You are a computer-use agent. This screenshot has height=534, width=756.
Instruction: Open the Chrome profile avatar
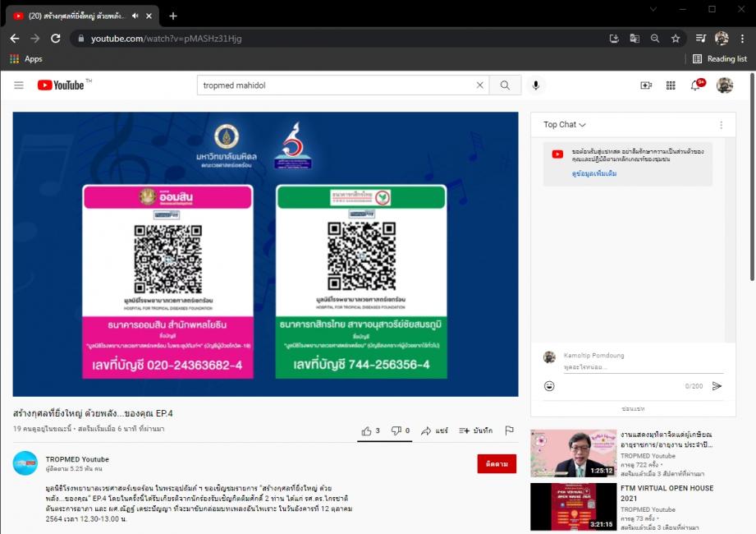(x=722, y=39)
